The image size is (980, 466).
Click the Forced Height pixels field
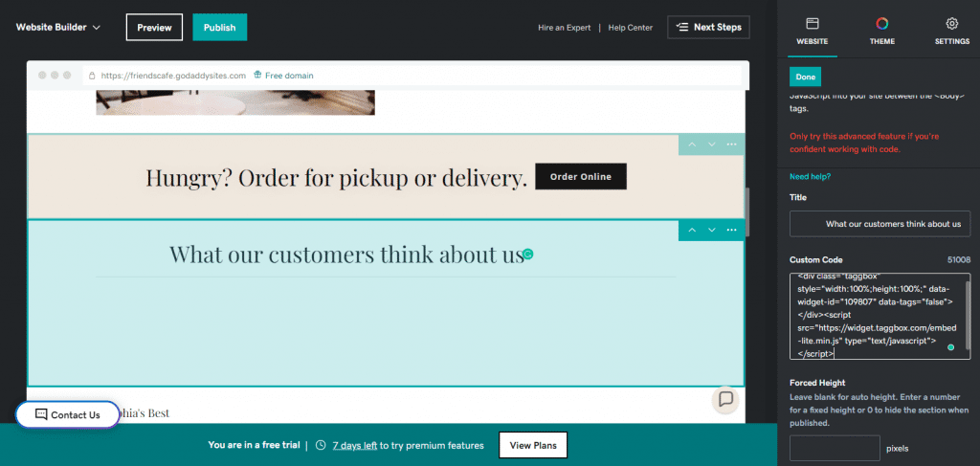point(835,448)
